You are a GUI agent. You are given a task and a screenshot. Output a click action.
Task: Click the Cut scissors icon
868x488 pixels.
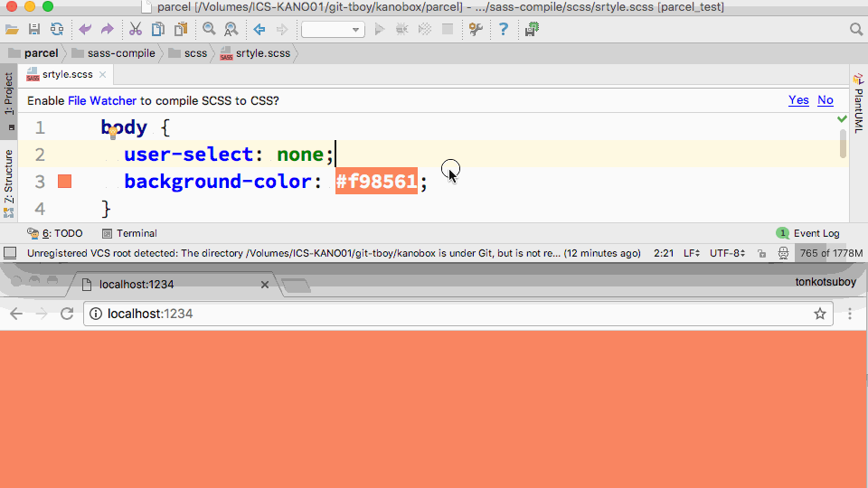tap(135, 30)
